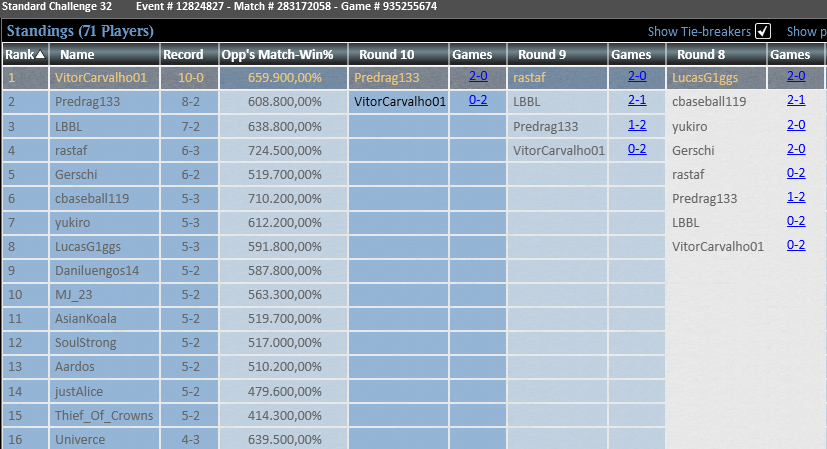
Task: Click the 724.500,00% match-win cell
Action: click(284, 150)
